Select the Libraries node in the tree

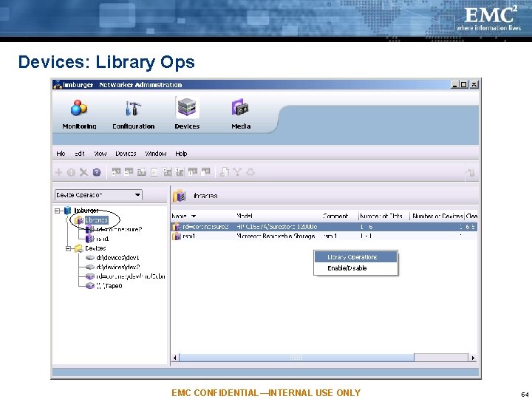coord(96,220)
